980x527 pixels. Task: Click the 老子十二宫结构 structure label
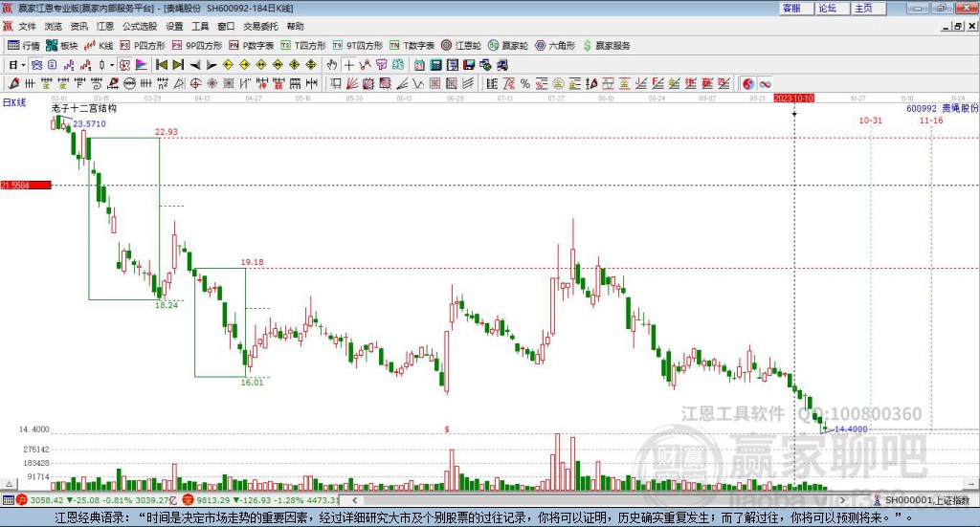84,108
